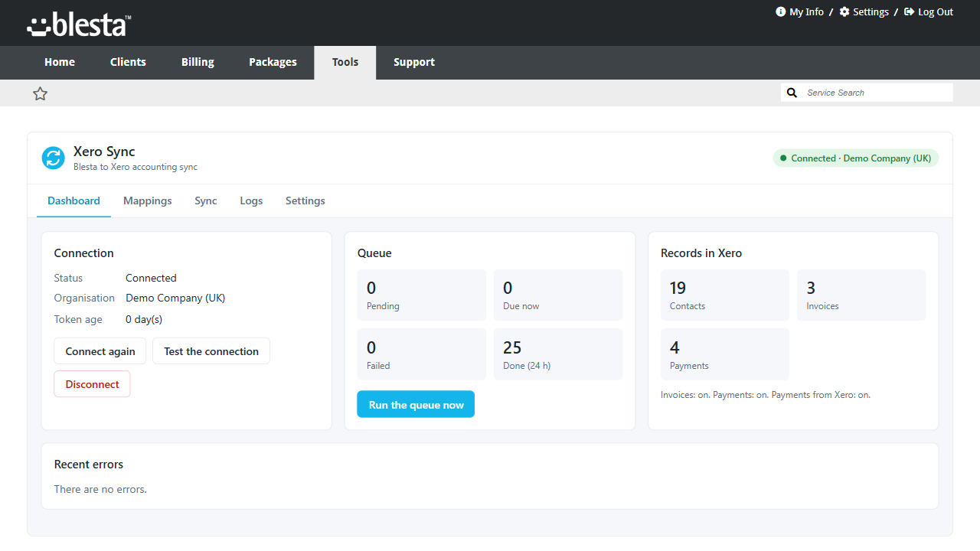Screen dimensions: 980x551
Task: Click the Settings gear icon in header
Action: (x=844, y=11)
